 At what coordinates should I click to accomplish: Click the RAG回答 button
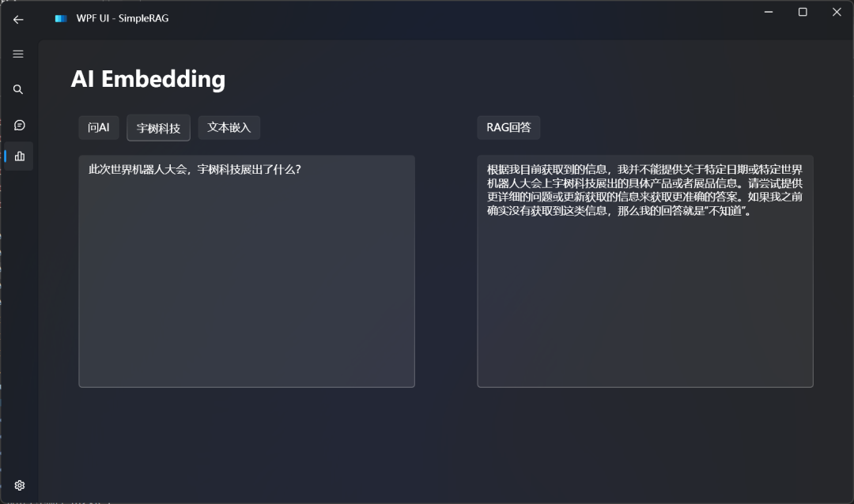(508, 127)
